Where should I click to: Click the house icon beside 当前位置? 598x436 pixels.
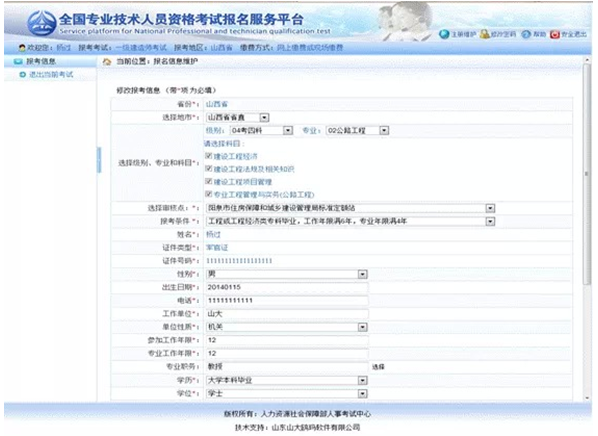(107, 61)
